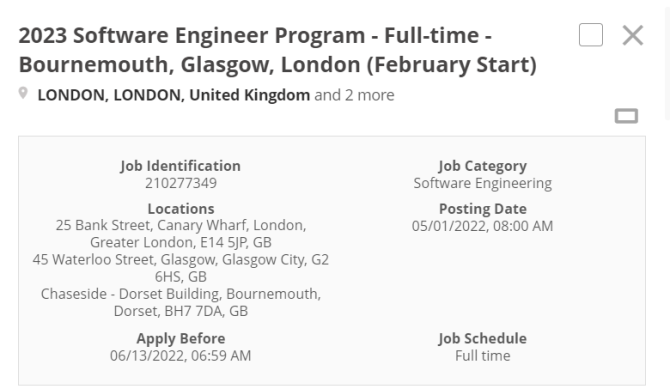Image resolution: width=670 pixels, height=389 pixels.
Task: Click the 2023 Software Engineer Program title
Action: click(x=278, y=50)
